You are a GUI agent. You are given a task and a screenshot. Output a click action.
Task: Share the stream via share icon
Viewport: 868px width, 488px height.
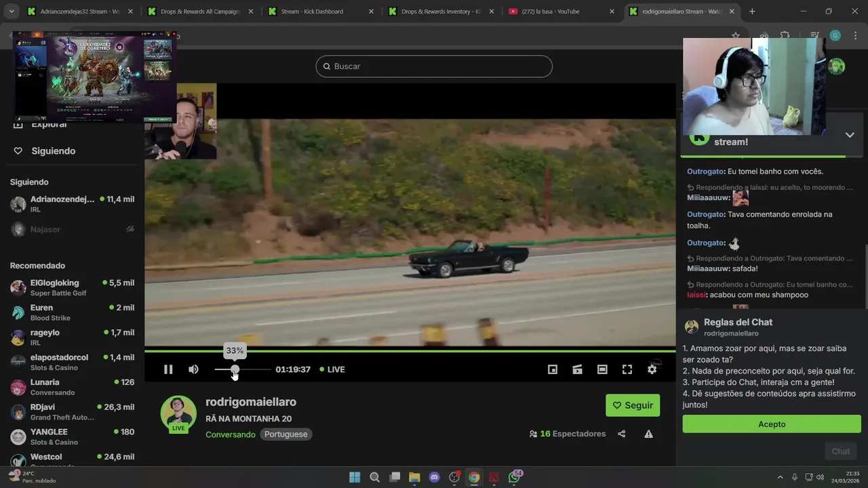click(622, 434)
